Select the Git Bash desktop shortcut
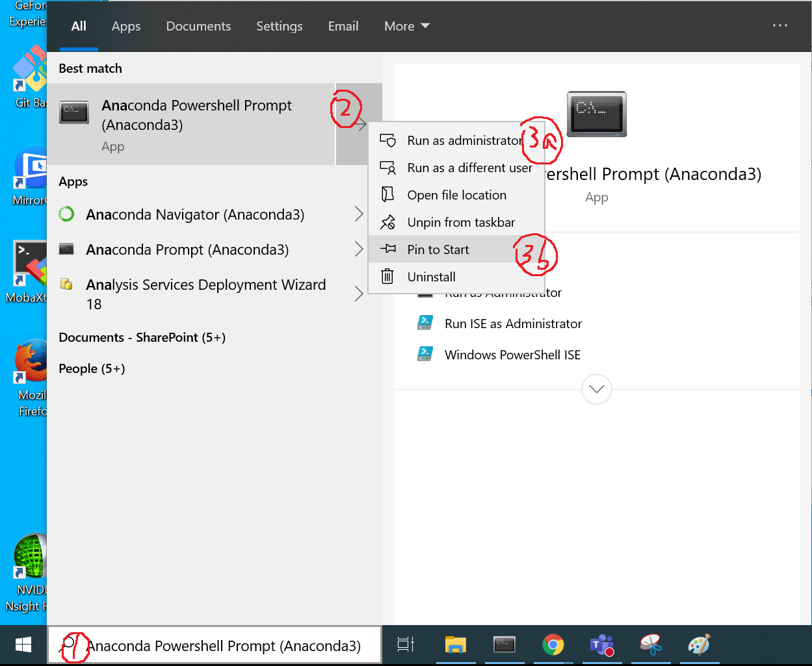This screenshot has width=812, height=666. pos(30,77)
